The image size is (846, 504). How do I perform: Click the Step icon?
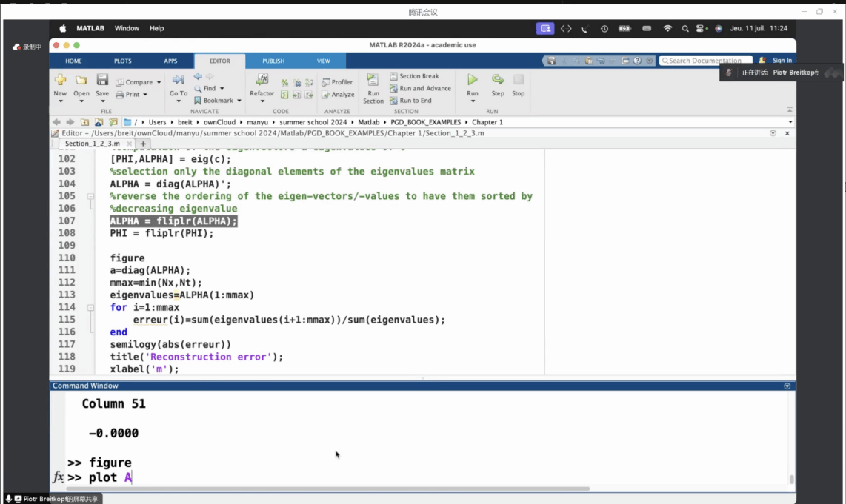coord(498,79)
